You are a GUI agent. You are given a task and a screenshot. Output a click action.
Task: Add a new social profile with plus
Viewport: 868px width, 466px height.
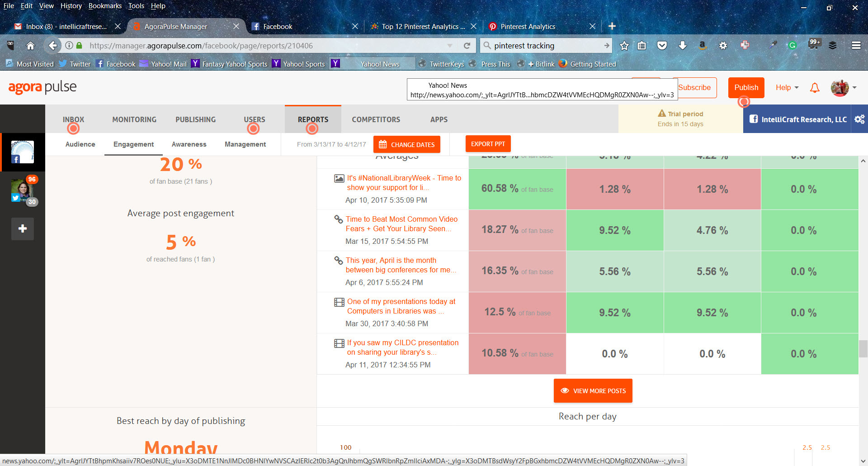pos(23,228)
